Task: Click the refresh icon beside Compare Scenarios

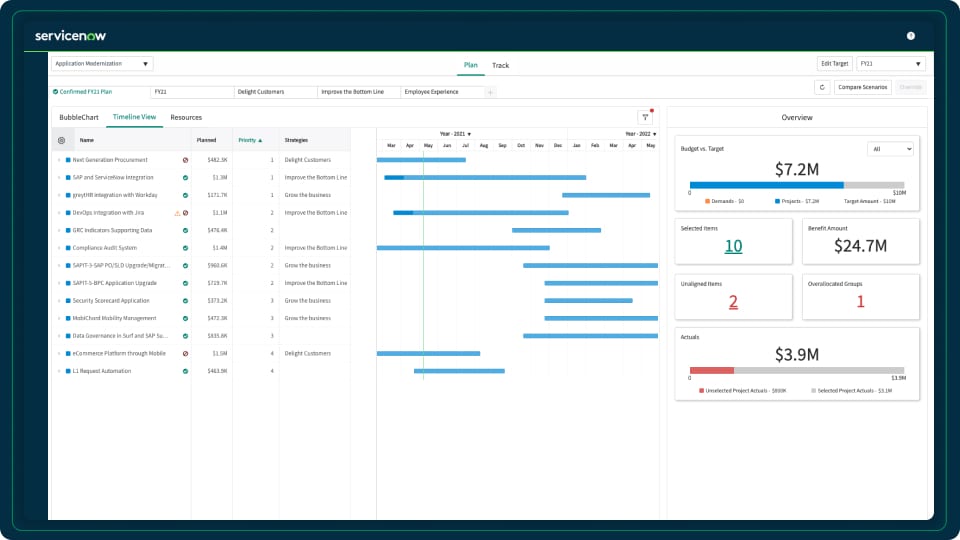Action: coord(822,88)
